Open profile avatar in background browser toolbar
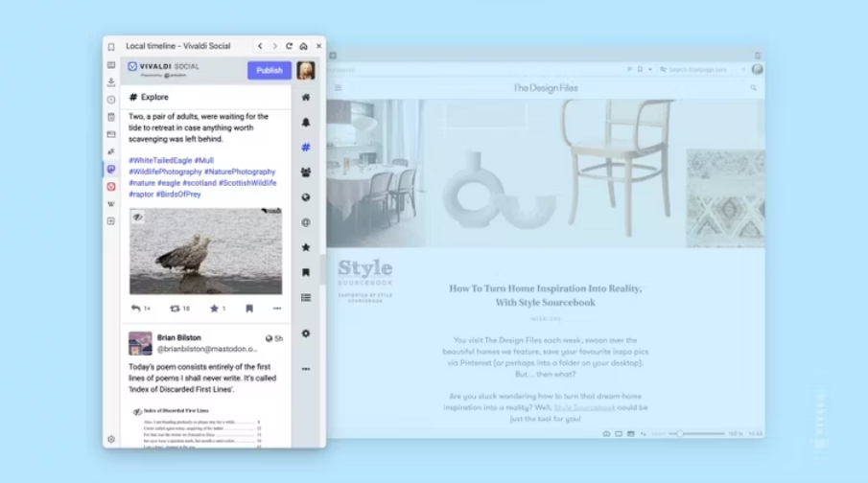Image resolution: width=868 pixels, height=483 pixels. (758, 69)
